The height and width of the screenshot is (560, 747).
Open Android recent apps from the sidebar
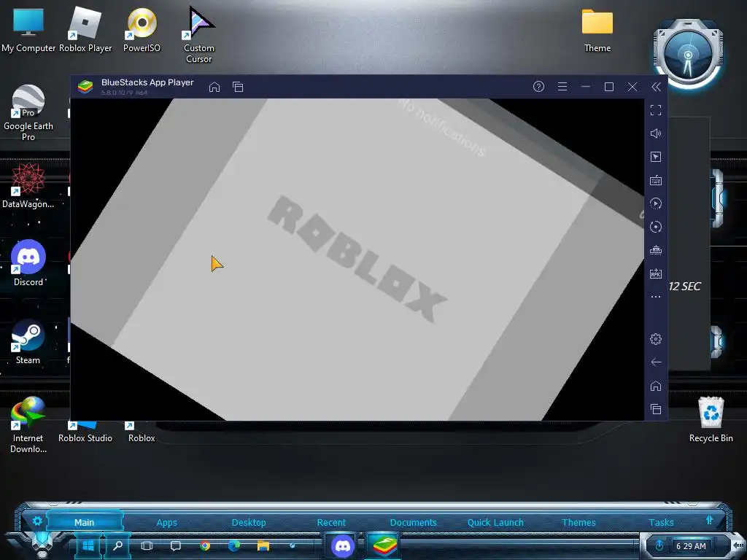pos(656,409)
